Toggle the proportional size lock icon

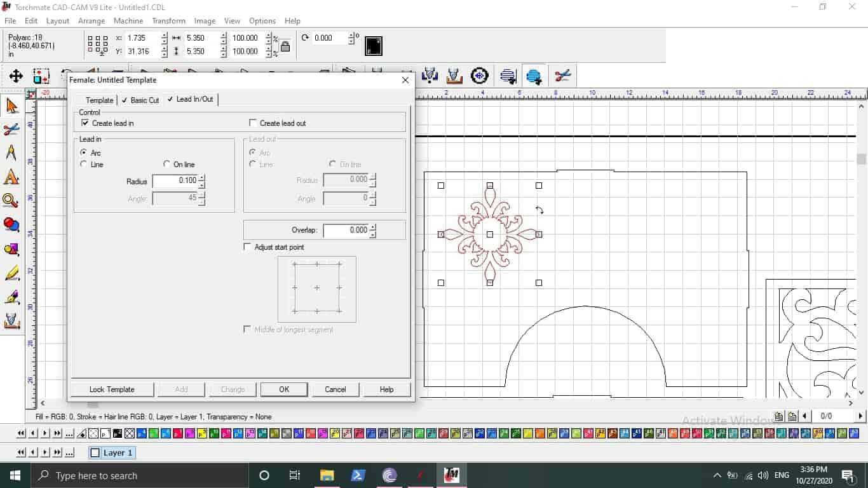[285, 46]
